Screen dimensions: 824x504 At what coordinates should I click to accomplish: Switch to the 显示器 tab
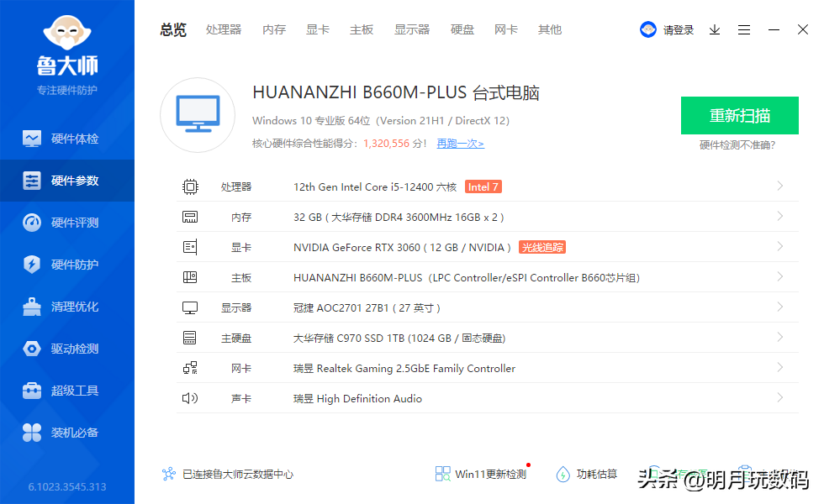click(x=412, y=30)
